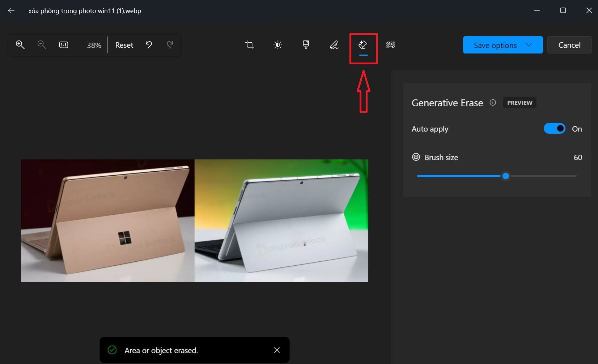598x364 pixels.
Task: Toggle Auto apply off
Action: [554, 128]
